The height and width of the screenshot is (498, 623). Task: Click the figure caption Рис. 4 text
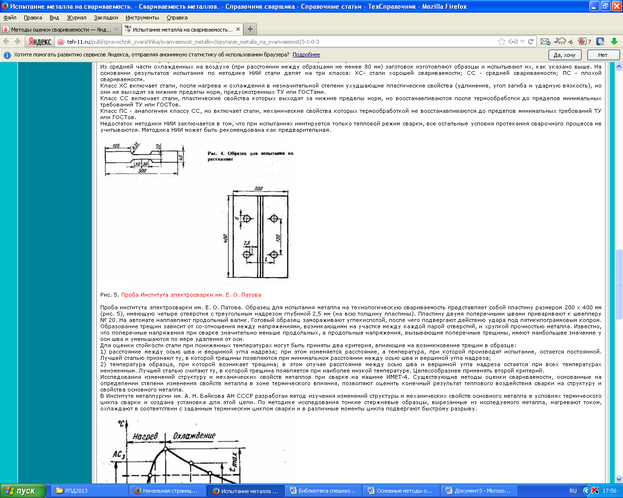coord(250,156)
